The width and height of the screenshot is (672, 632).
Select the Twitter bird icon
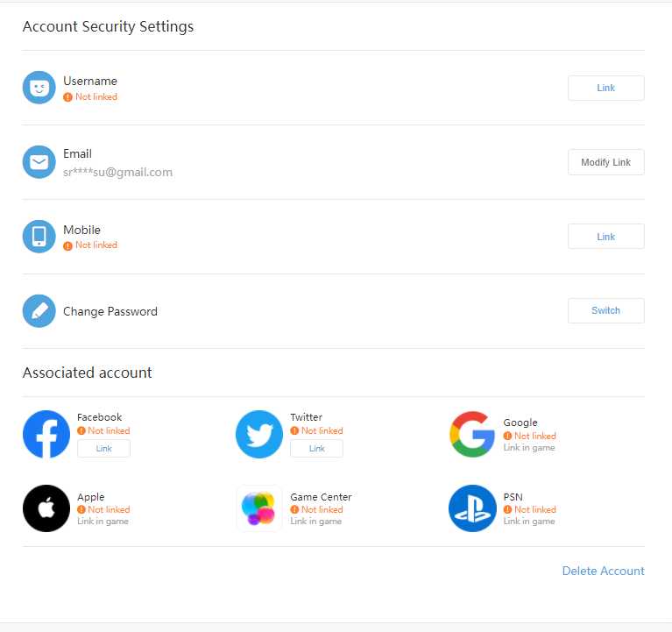259,434
